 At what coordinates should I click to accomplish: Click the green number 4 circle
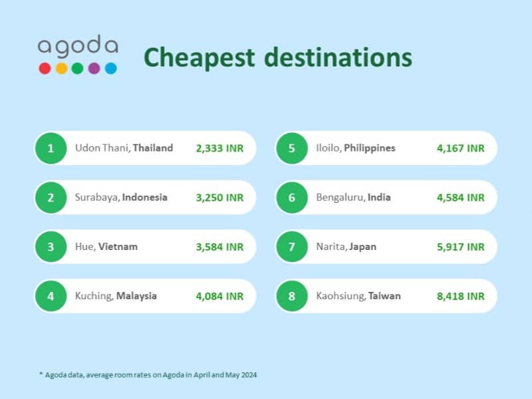click(x=51, y=296)
